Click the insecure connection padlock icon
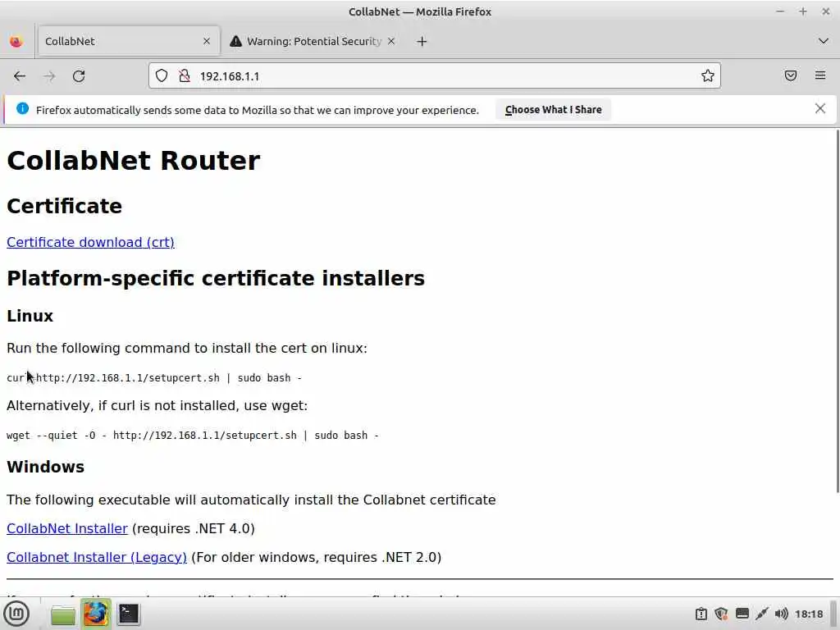Viewport: 840px width, 630px height. (x=185, y=75)
